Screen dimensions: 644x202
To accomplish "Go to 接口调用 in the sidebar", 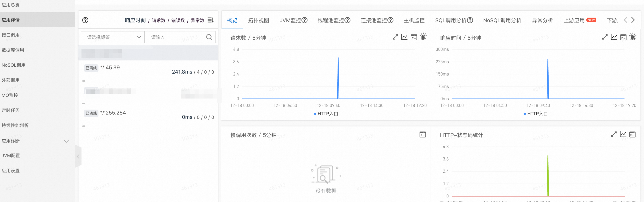I will [x=11, y=35].
